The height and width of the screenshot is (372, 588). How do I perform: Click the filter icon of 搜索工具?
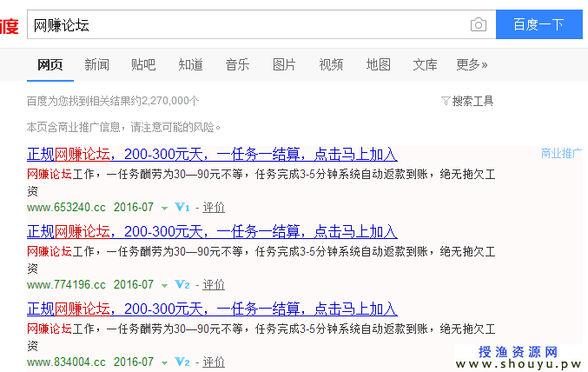(x=446, y=101)
